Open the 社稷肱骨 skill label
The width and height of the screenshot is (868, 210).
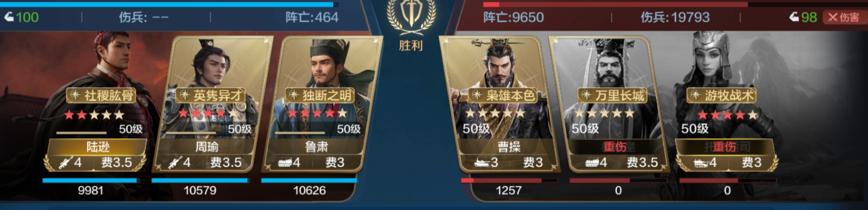pyautogui.click(x=101, y=95)
